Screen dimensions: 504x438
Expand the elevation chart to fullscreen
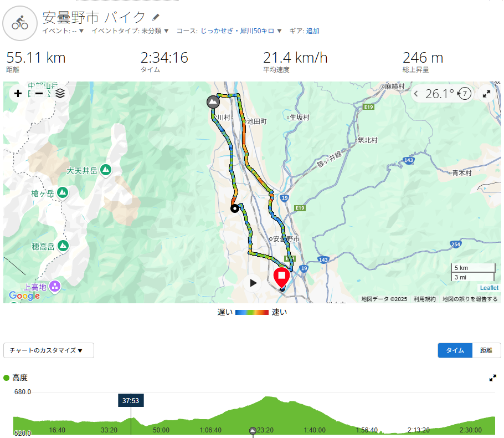point(493,378)
